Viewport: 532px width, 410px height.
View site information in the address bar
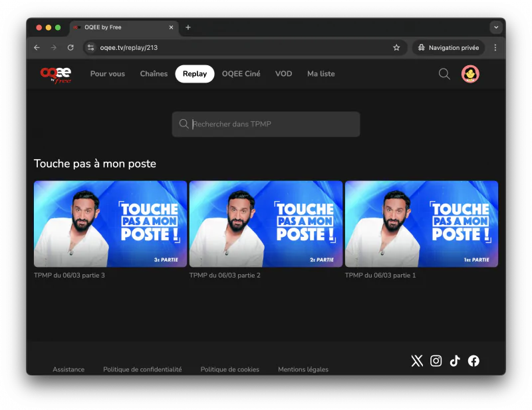click(91, 48)
